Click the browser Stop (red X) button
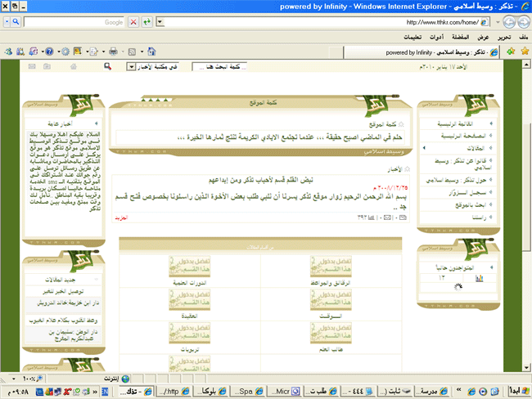 pyautogui.click(x=134, y=23)
